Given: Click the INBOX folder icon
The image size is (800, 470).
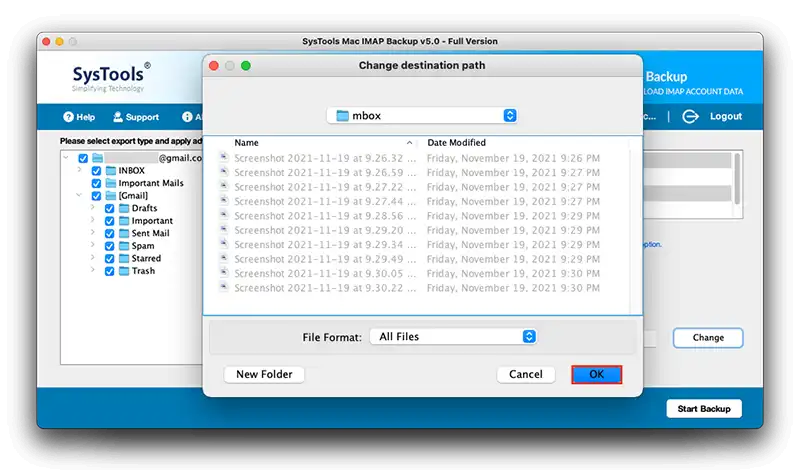Looking at the screenshot, I should click(x=111, y=170).
